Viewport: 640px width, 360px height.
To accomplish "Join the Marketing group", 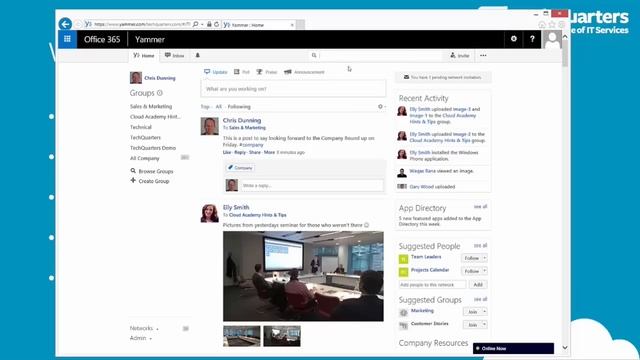I will [x=472, y=312].
